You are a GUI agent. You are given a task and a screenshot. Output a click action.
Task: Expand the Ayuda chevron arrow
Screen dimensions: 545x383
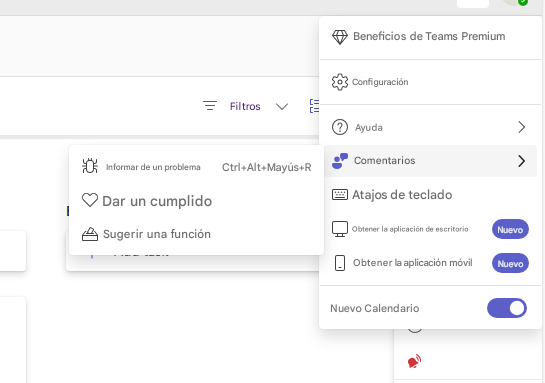(521, 127)
